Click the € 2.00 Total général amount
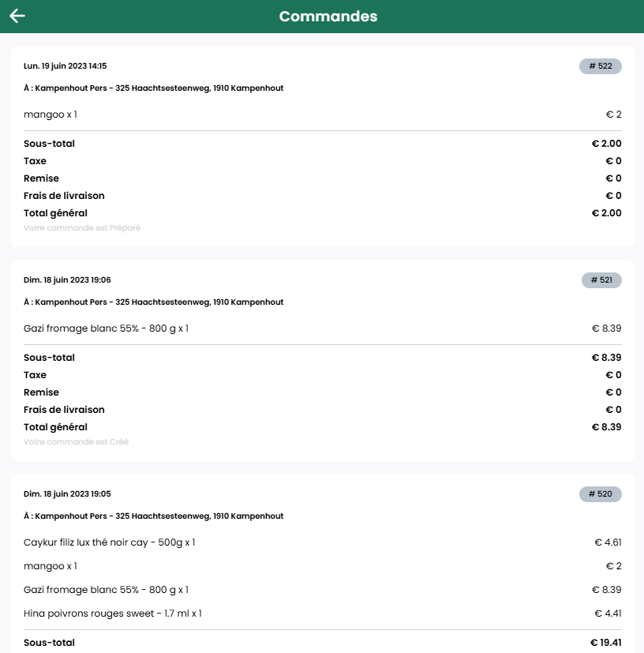Image resolution: width=644 pixels, height=653 pixels. [607, 213]
